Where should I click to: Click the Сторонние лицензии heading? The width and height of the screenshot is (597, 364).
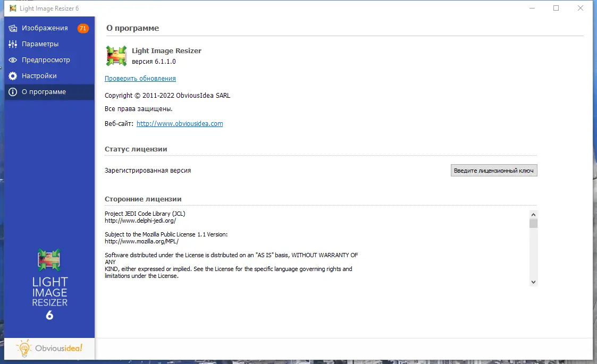[x=143, y=199]
